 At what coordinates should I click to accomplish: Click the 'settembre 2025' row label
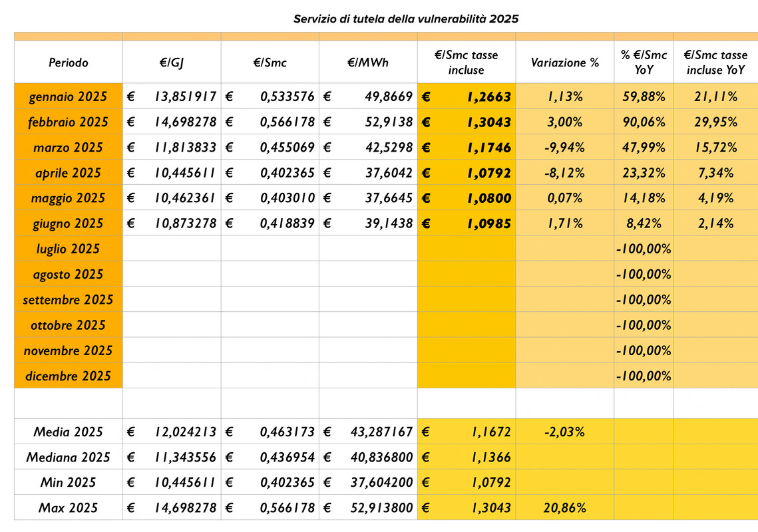coord(68,299)
